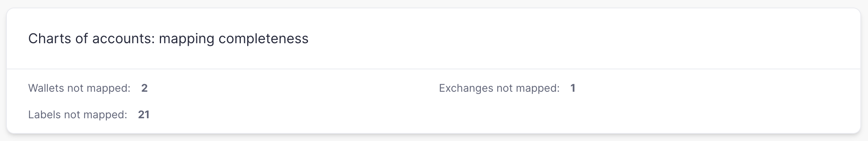Click 'mapping completeness' in the title
The width and height of the screenshot is (868, 141).
tap(234, 39)
